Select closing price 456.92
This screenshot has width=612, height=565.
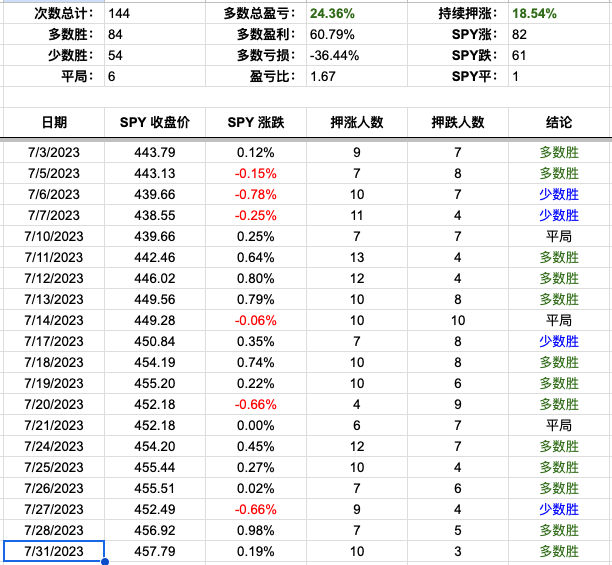click(155, 531)
